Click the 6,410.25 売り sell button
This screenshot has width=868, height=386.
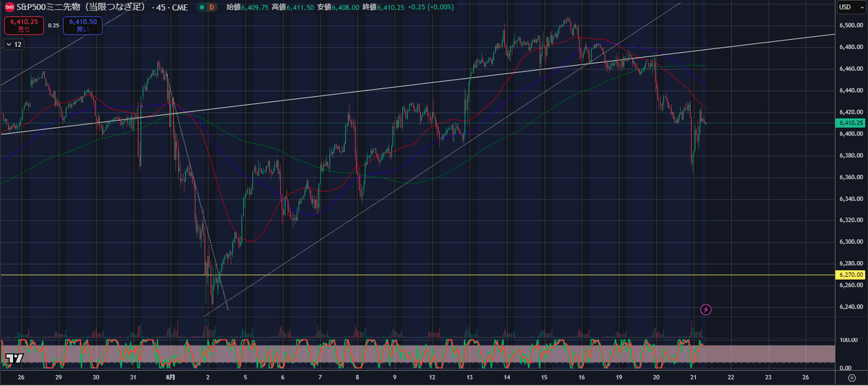click(x=22, y=25)
